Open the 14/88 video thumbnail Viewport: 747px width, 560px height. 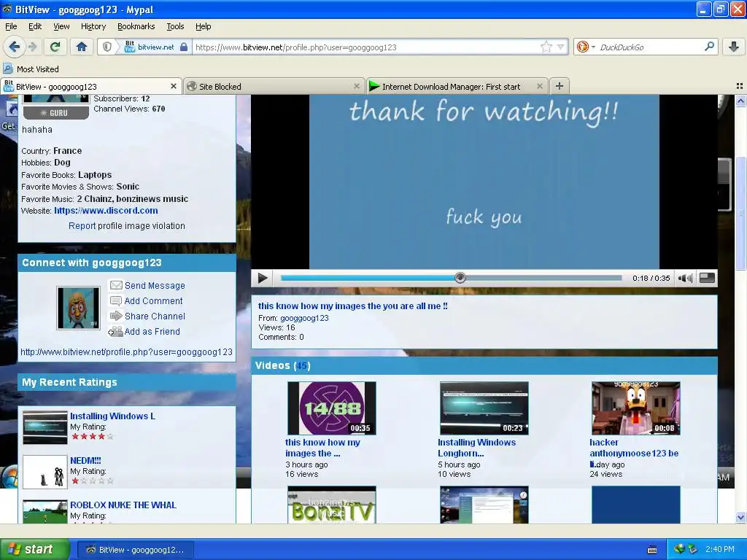coord(332,408)
